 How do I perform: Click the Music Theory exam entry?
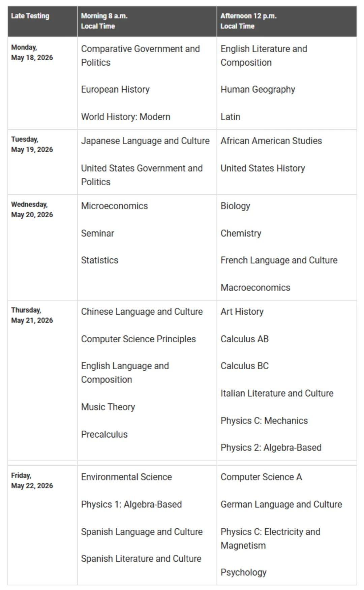click(108, 407)
